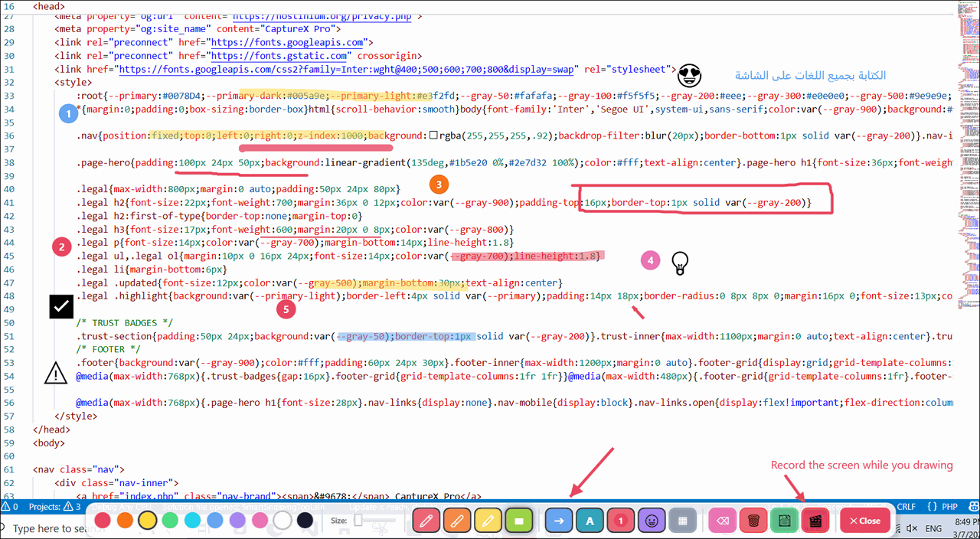Select the text 'A' annotation tool
Image resolution: width=980 pixels, height=539 pixels.
(x=590, y=521)
